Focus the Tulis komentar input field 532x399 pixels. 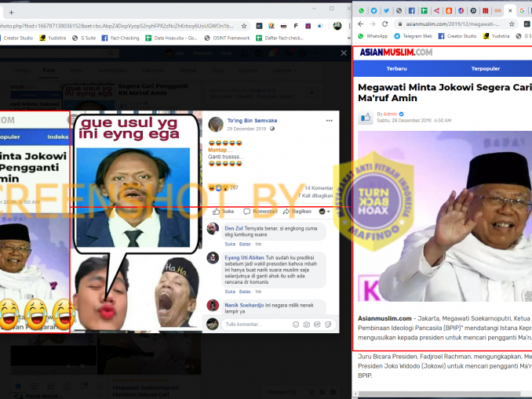click(x=256, y=325)
